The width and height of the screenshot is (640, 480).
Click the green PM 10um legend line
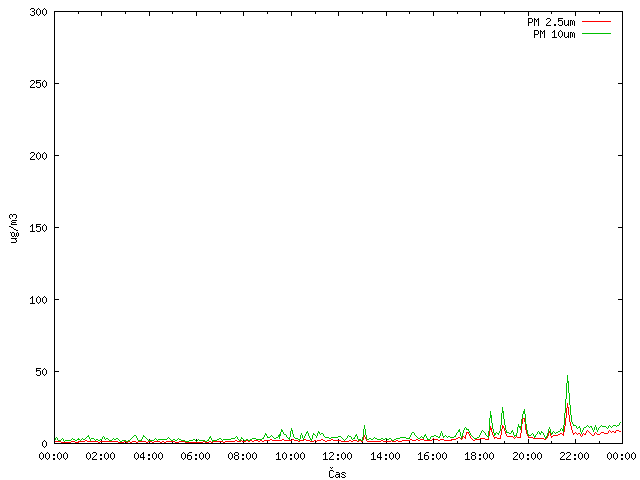[x=596, y=33]
